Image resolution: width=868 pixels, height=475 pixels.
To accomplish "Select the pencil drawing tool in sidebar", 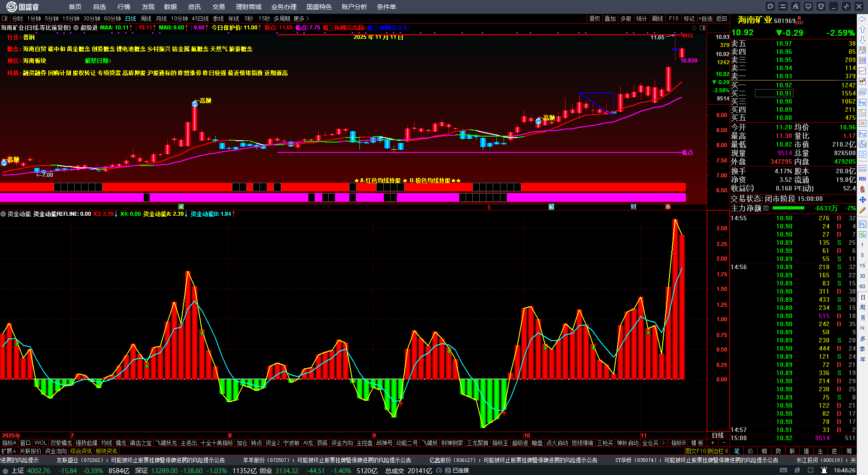I will pos(863,210).
